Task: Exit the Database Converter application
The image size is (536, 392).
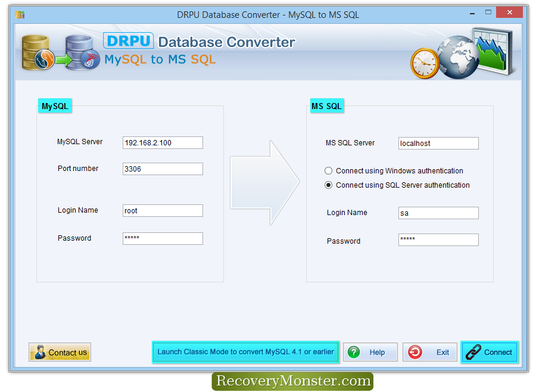Action: tap(429, 352)
